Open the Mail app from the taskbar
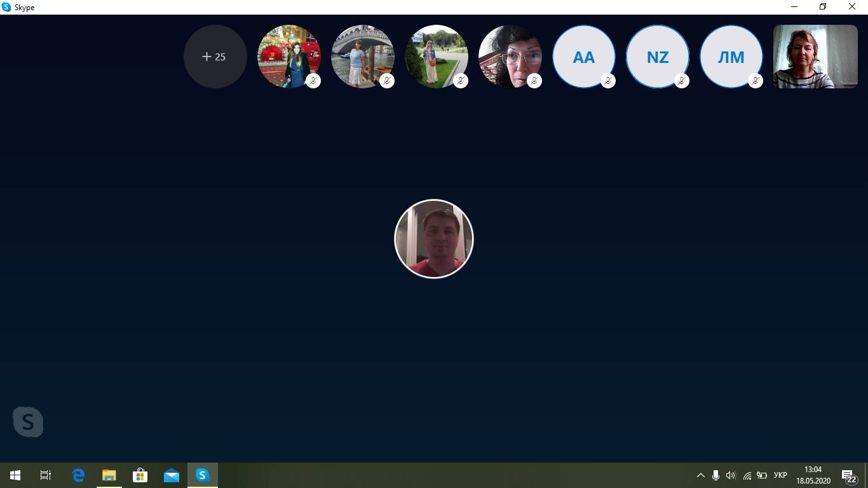Viewport: 868px width, 488px height. 171,475
